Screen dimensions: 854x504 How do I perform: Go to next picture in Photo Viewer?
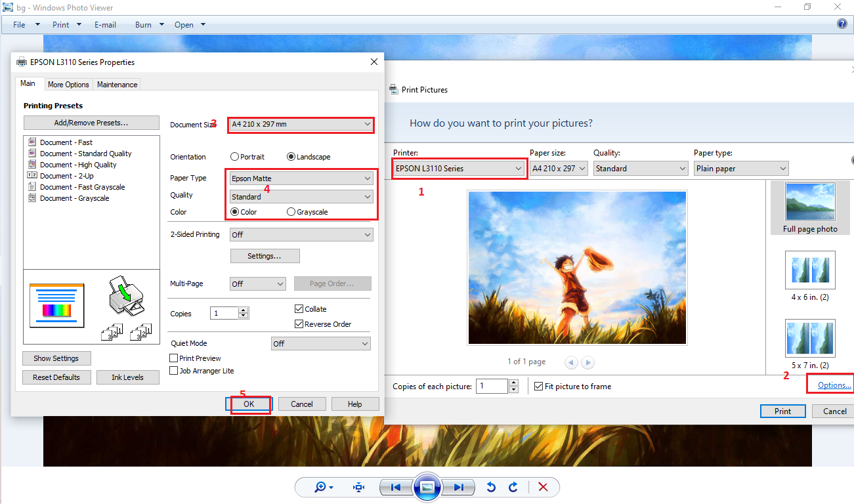coord(458,487)
